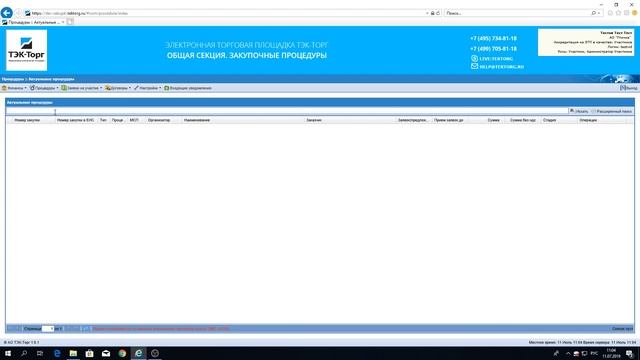Sort by Сумма без НДС column

[523, 120]
